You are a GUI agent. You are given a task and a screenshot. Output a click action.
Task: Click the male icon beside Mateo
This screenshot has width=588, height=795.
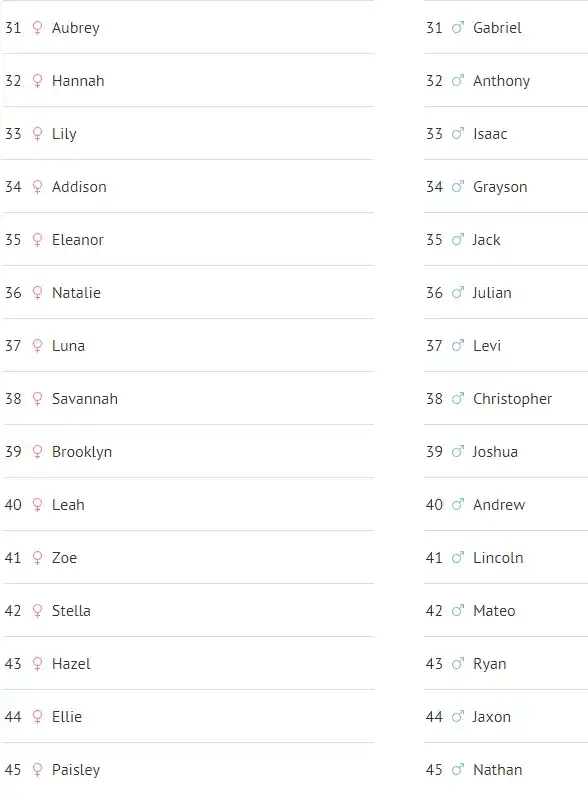click(458, 610)
